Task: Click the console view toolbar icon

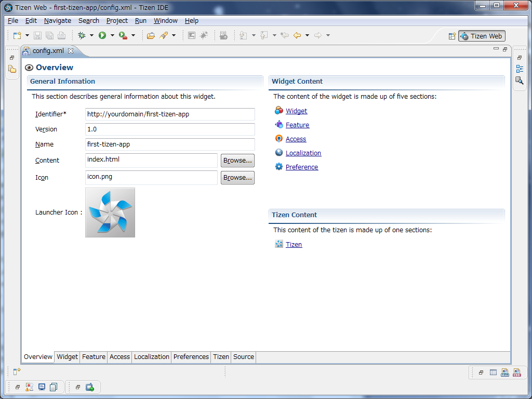Action: tap(192, 35)
